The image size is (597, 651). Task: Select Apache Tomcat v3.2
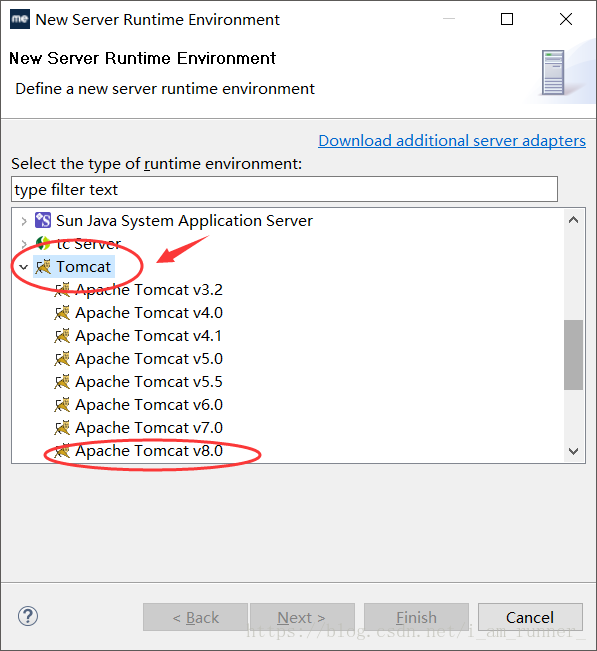pyautogui.click(x=149, y=290)
